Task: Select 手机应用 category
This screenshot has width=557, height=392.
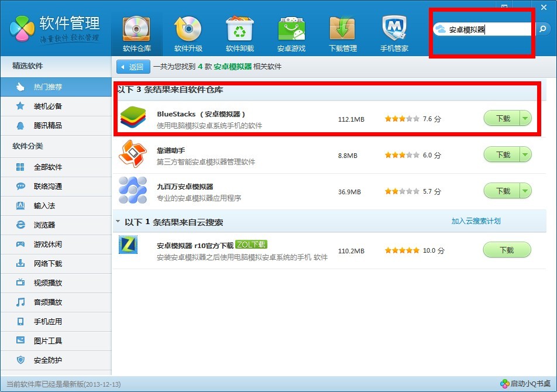Action: pyautogui.click(x=56, y=321)
